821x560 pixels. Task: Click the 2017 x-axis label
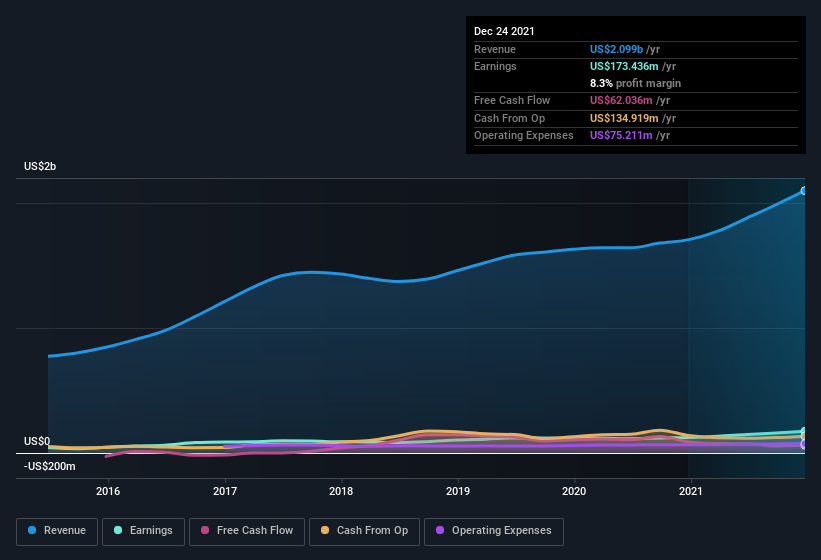(x=225, y=491)
